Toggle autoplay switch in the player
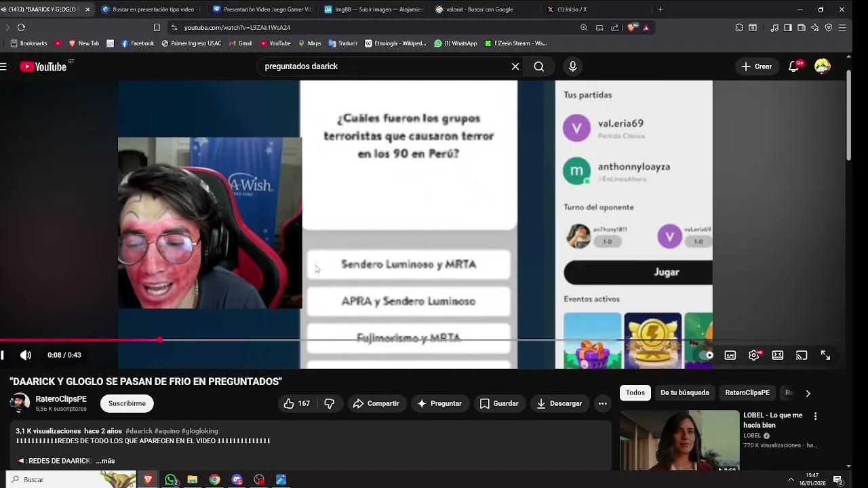Viewport: 868px width, 488px height. click(x=707, y=355)
